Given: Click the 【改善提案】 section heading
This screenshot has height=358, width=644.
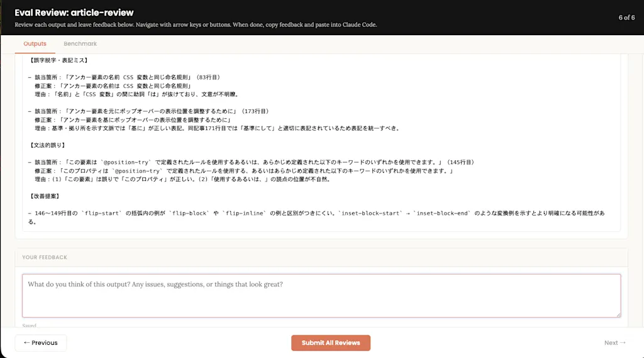Looking at the screenshot, I should (x=45, y=197).
